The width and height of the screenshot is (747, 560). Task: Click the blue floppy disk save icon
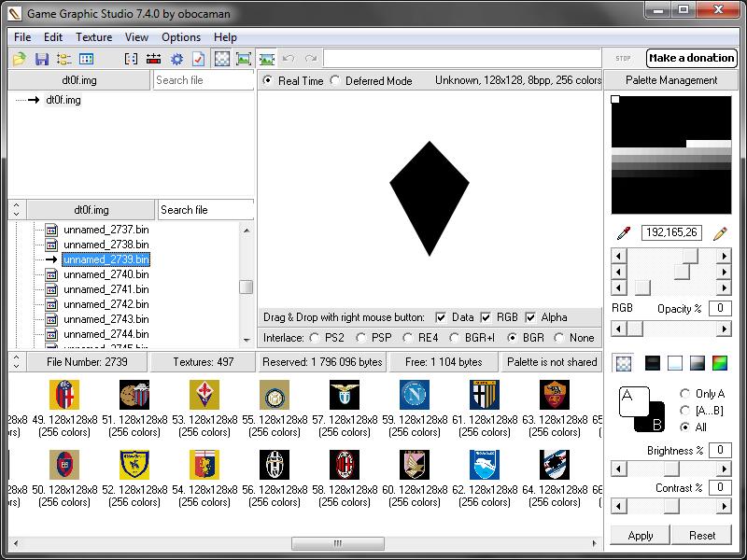click(41, 59)
